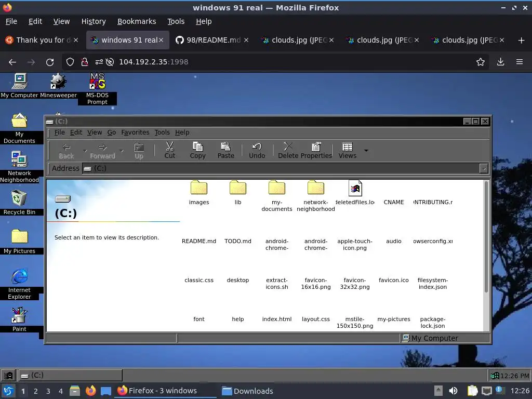Viewport: 532px width, 399px height.
Task: Launch Minesweeper desktop shortcut
Action: (x=58, y=86)
